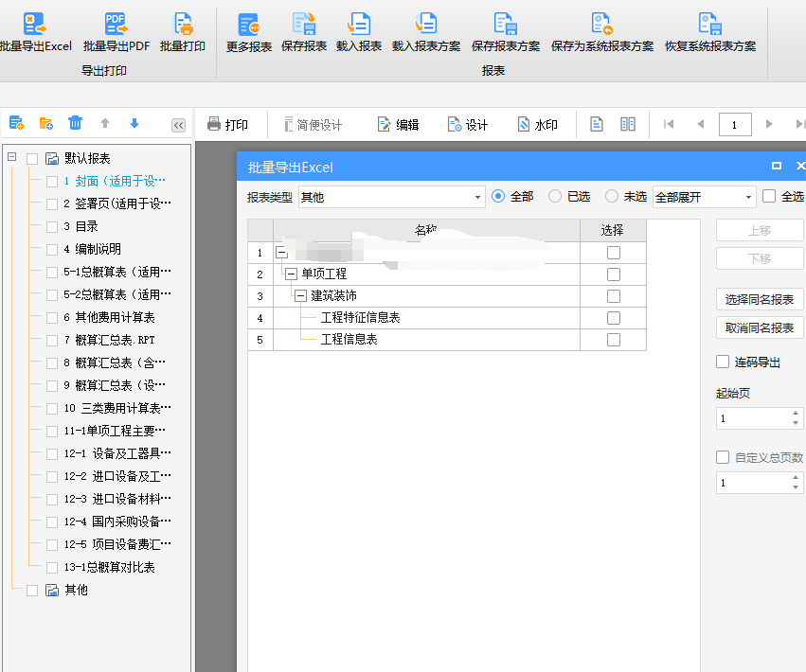Check the 默认报表 folder checkbox

click(x=32, y=159)
